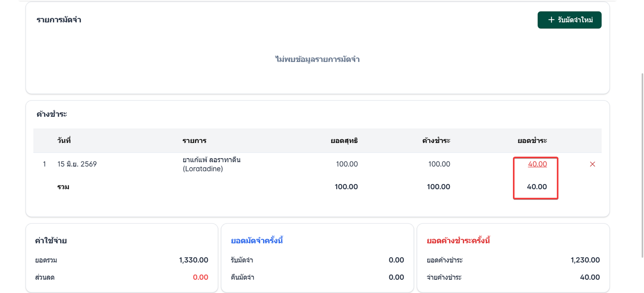Select the วันที่ column header
644x293 pixels.
(64, 141)
